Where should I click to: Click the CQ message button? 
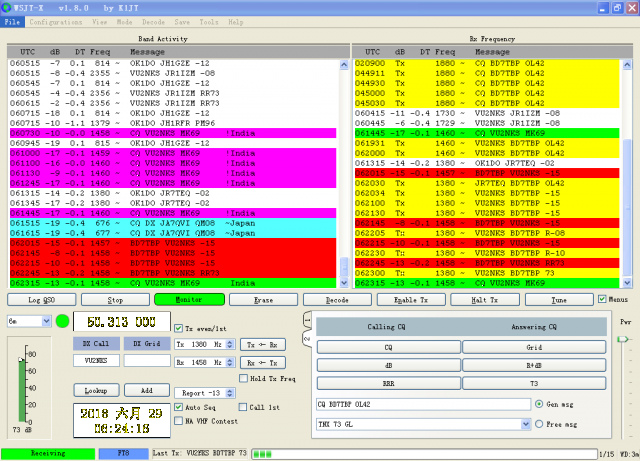click(x=389, y=347)
